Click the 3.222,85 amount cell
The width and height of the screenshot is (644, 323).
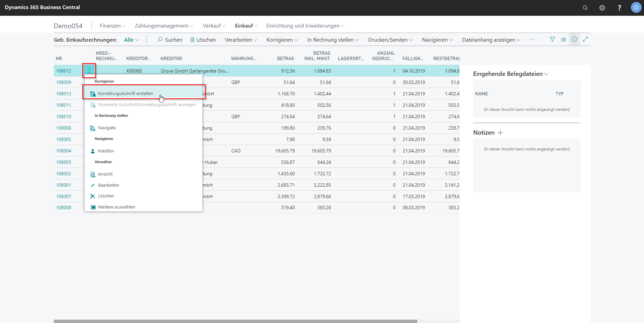point(322,185)
